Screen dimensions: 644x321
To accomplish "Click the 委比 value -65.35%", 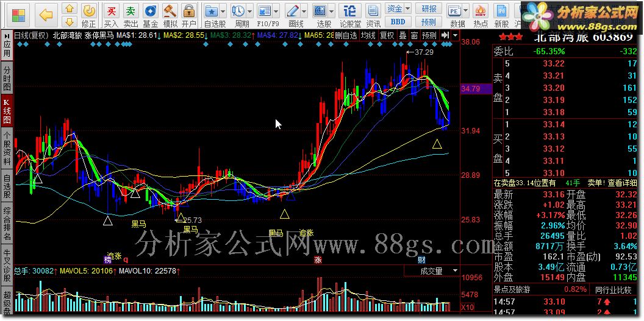I will click(549, 51).
